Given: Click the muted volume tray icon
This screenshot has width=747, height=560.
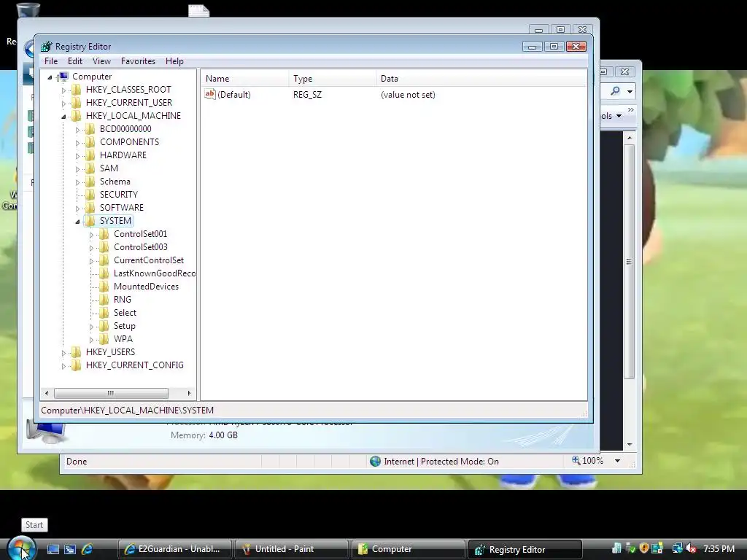Looking at the screenshot, I should coord(691,548).
